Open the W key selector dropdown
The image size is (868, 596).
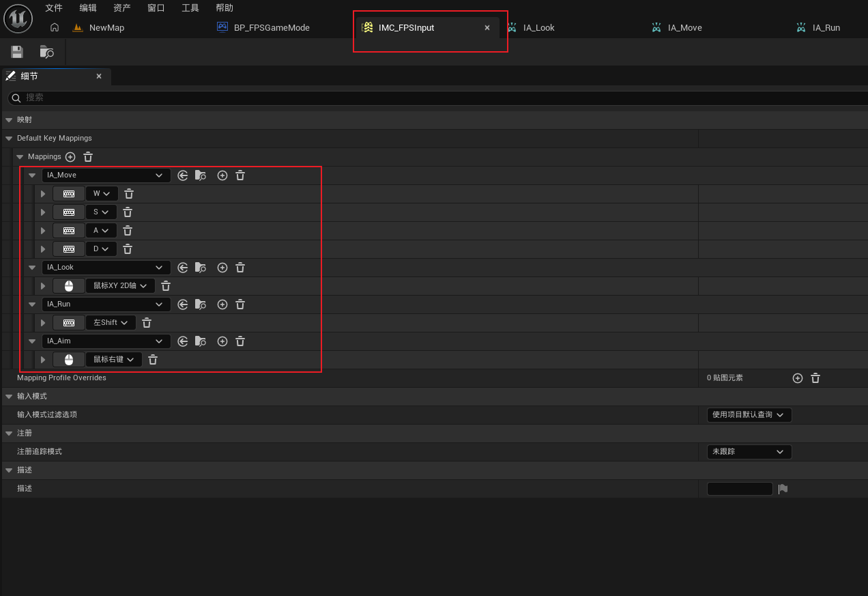(102, 194)
